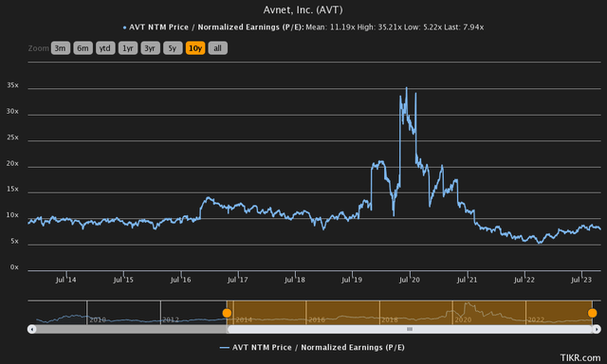Click the grey scrollbar track before 2014
The height and width of the screenshot is (364, 607).
(x=131, y=329)
